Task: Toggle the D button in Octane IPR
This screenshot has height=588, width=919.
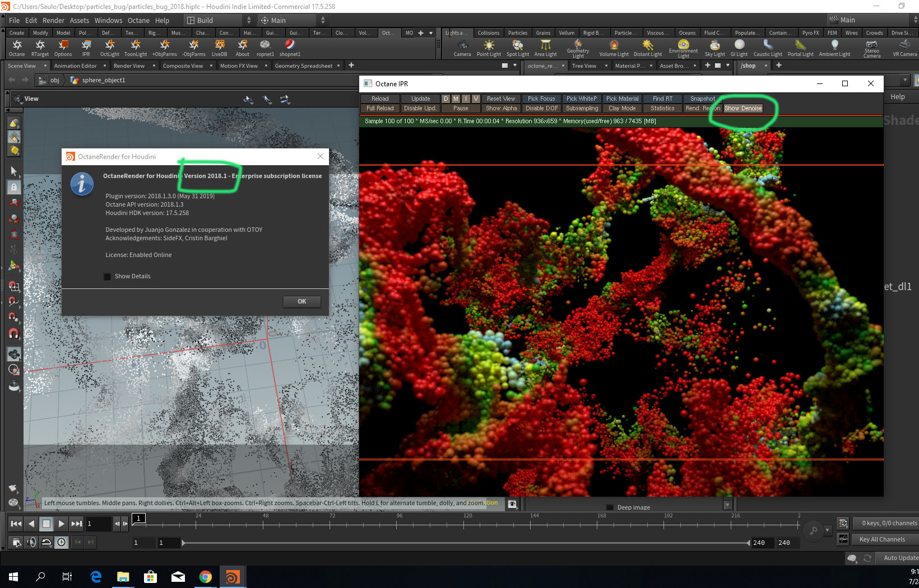Action: [446, 99]
